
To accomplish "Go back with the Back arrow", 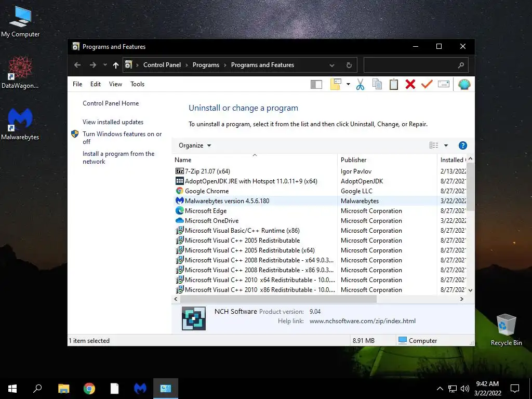I will coord(77,65).
